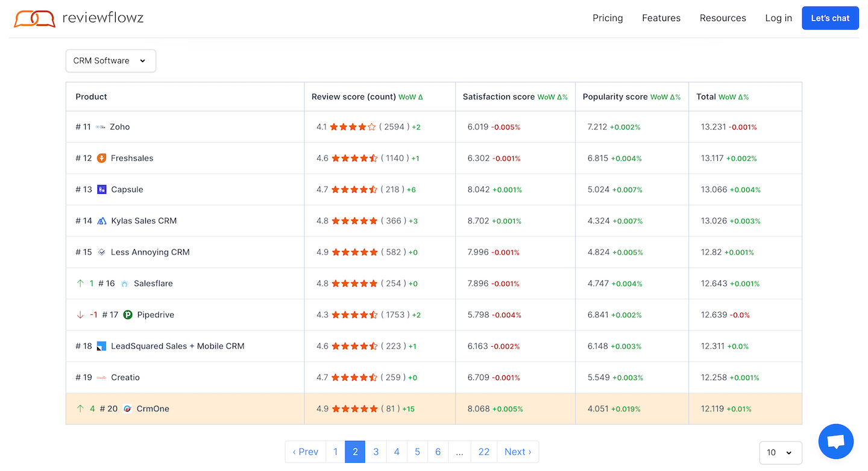Viewport: 868px width, 471px height.
Task: Open the rows-per-page dropdown showing 10
Action: coord(781,452)
